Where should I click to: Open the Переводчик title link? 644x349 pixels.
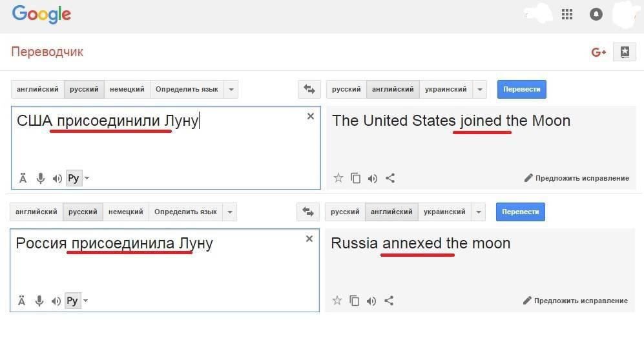point(47,52)
